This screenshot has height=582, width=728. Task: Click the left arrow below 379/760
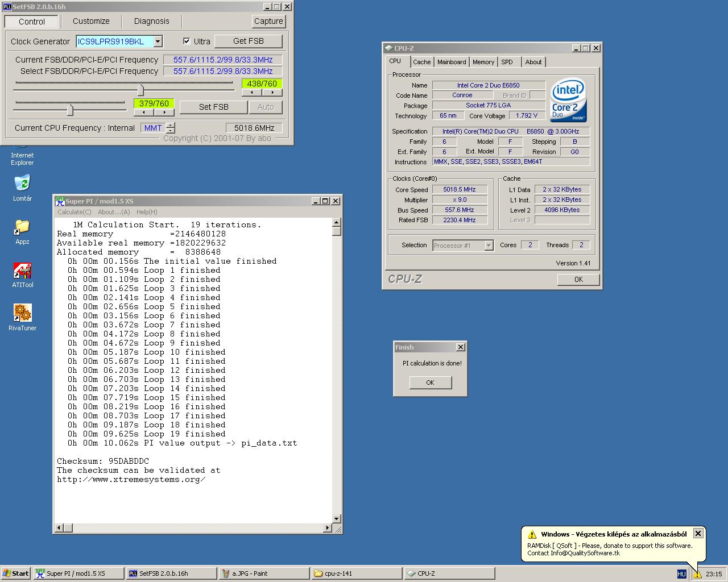click(144, 112)
